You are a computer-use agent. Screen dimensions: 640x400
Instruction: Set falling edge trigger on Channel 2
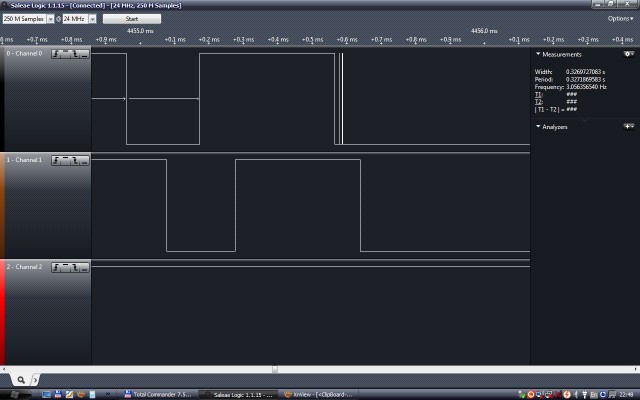75,267
